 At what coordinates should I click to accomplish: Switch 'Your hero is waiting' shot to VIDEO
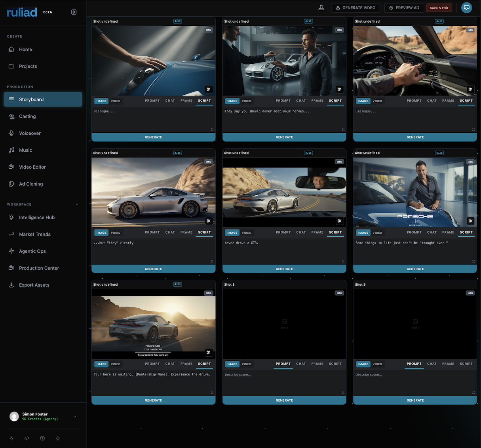116,364
